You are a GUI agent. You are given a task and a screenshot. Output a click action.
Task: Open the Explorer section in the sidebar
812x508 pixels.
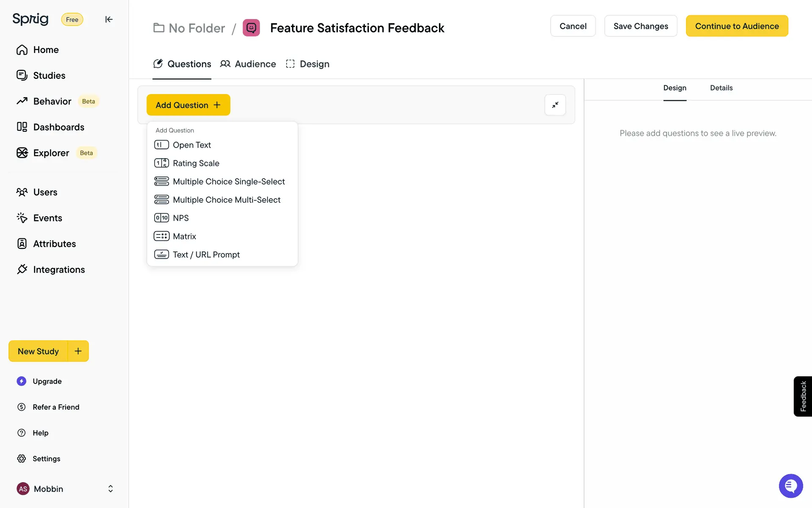51,153
